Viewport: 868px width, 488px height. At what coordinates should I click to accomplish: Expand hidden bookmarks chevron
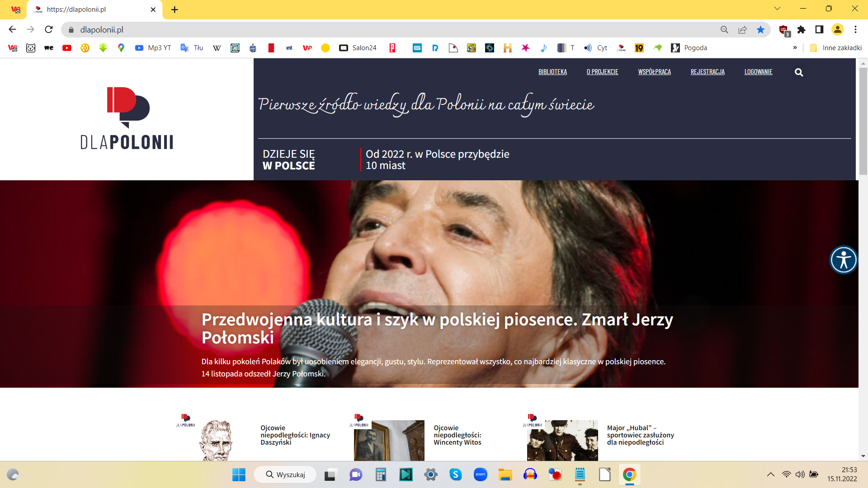click(795, 48)
